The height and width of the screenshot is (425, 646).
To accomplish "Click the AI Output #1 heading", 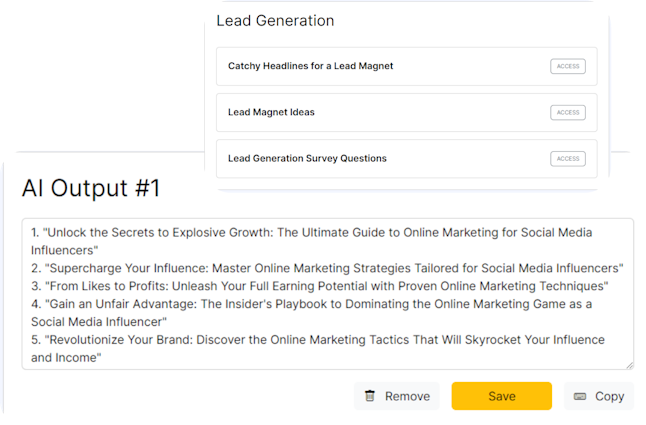I will click(91, 189).
